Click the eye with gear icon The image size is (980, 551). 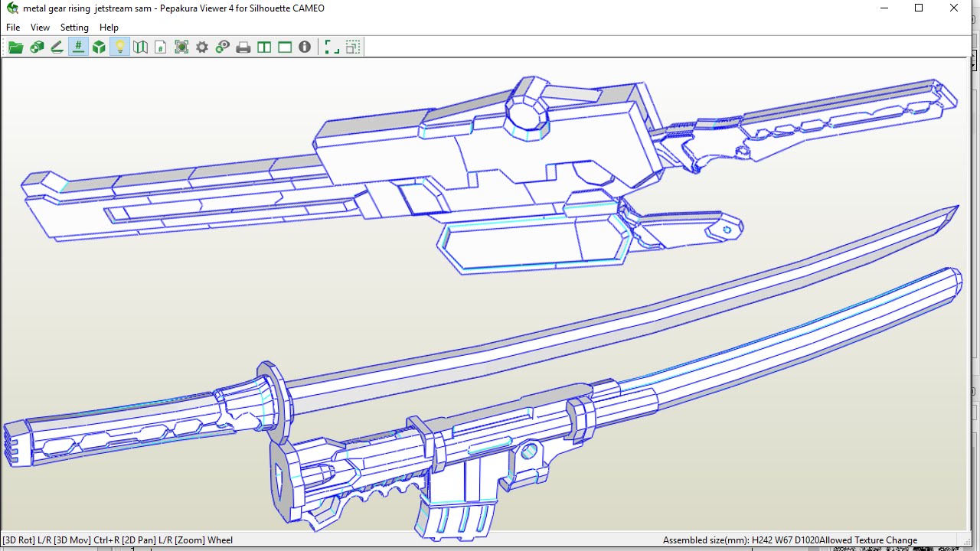[223, 47]
